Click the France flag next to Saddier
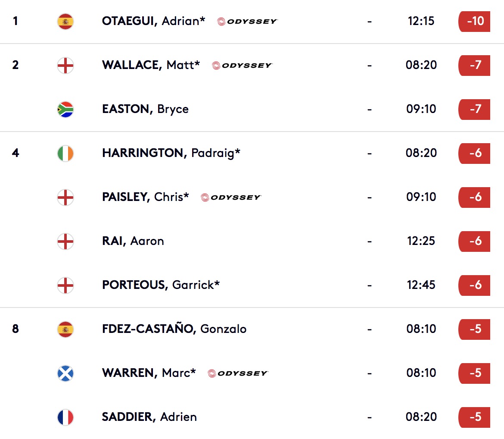The height and width of the screenshot is (439, 504). pos(65,417)
